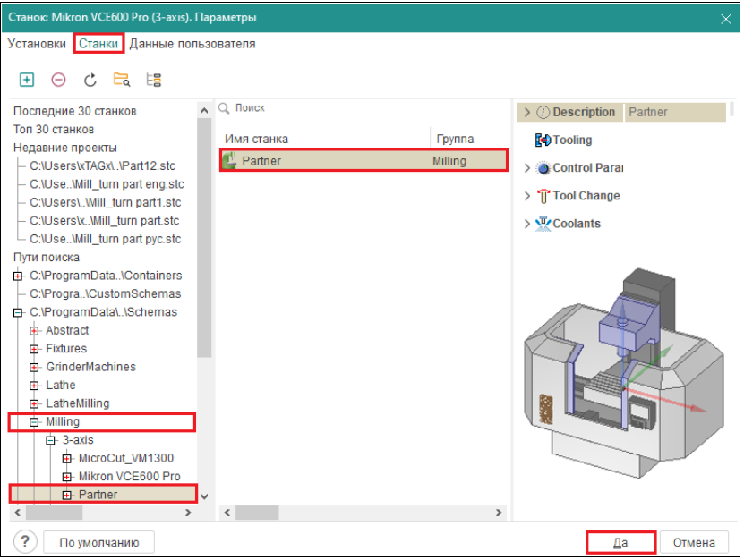Expand the Lathe folder in tree
Image resolution: width=744 pixels, height=560 pixels.
tap(34, 386)
